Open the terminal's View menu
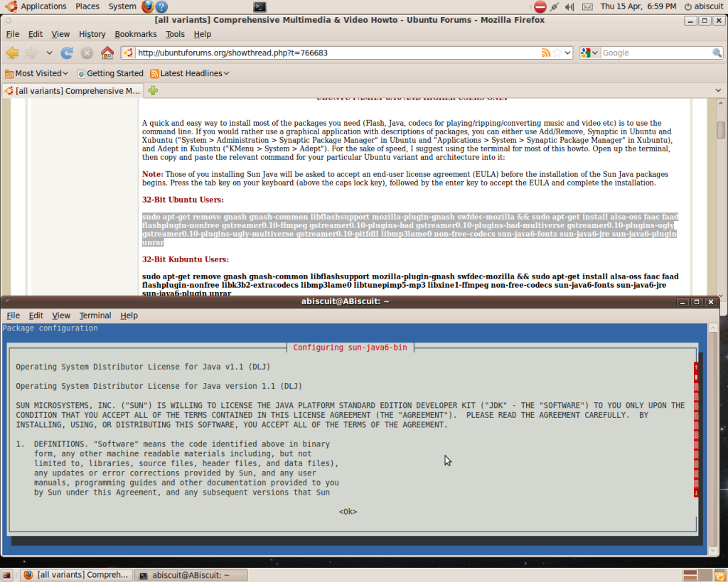Viewport: 728px width, 582px height. (61, 316)
